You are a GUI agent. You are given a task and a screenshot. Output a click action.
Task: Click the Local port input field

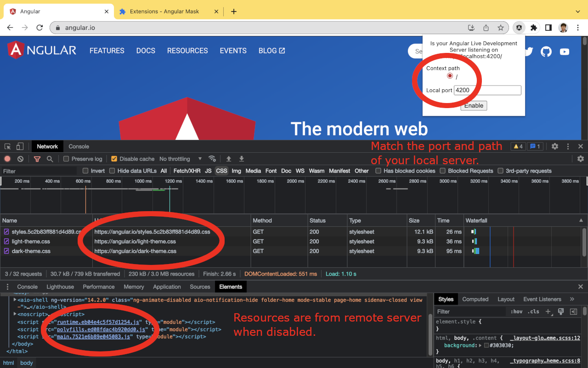[487, 90]
